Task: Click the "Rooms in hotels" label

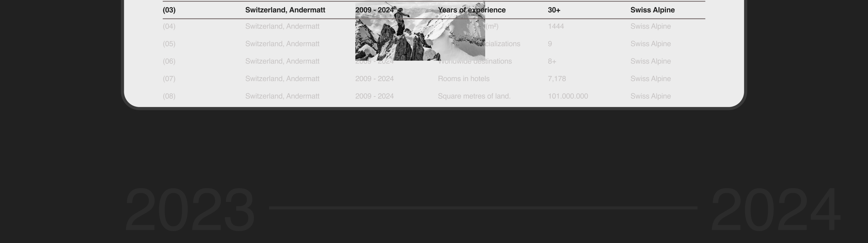Action: tap(464, 79)
